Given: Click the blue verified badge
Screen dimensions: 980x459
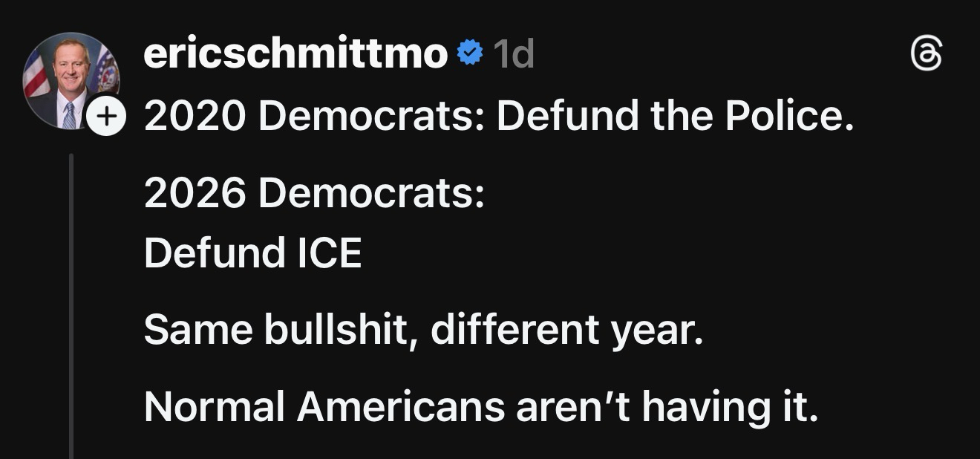Looking at the screenshot, I should click(469, 53).
